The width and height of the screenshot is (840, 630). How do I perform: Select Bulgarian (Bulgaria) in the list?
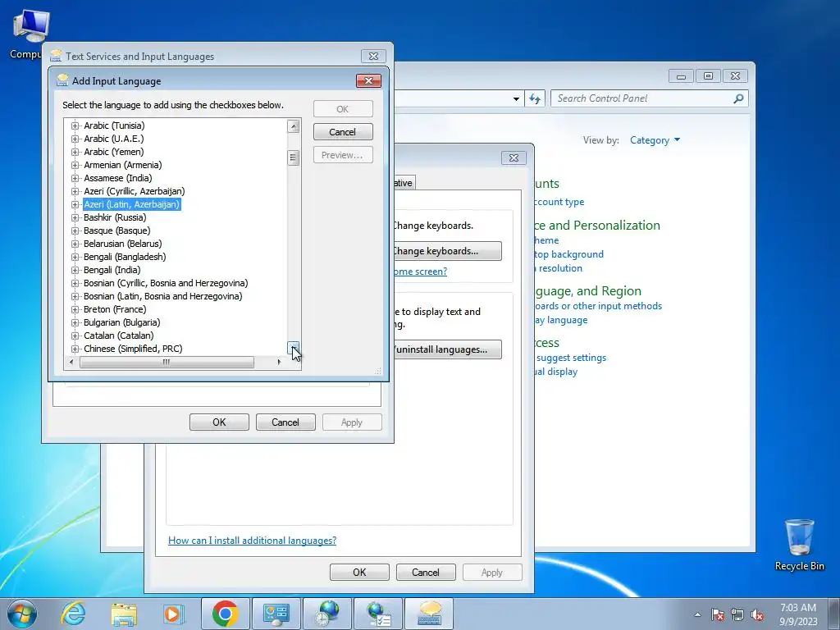(x=121, y=322)
